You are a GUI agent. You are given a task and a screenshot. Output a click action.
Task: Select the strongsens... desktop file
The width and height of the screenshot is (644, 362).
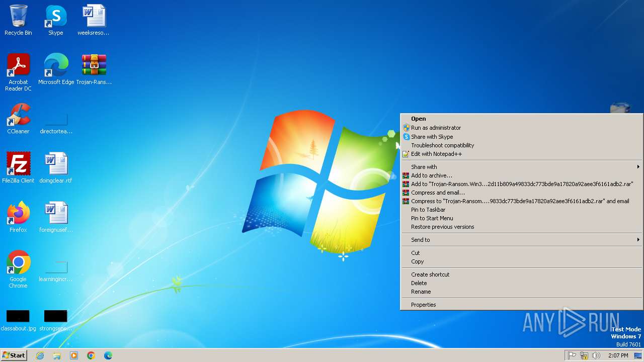(56, 320)
